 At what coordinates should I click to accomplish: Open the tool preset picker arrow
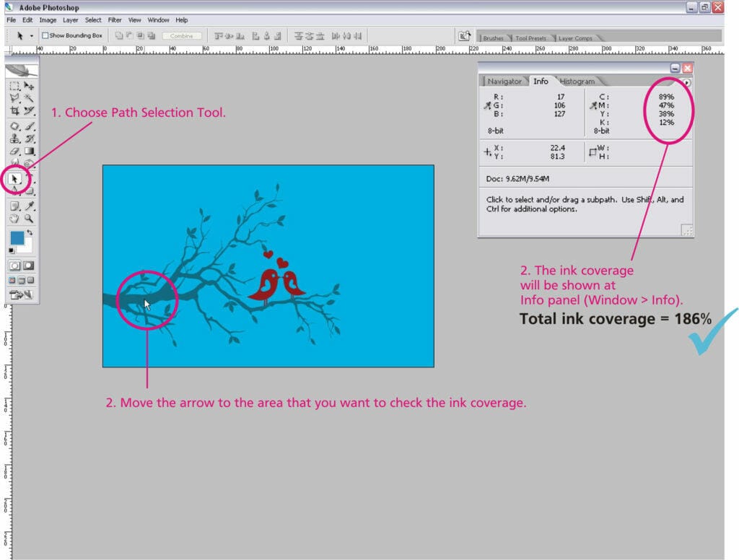click(31, 35)
